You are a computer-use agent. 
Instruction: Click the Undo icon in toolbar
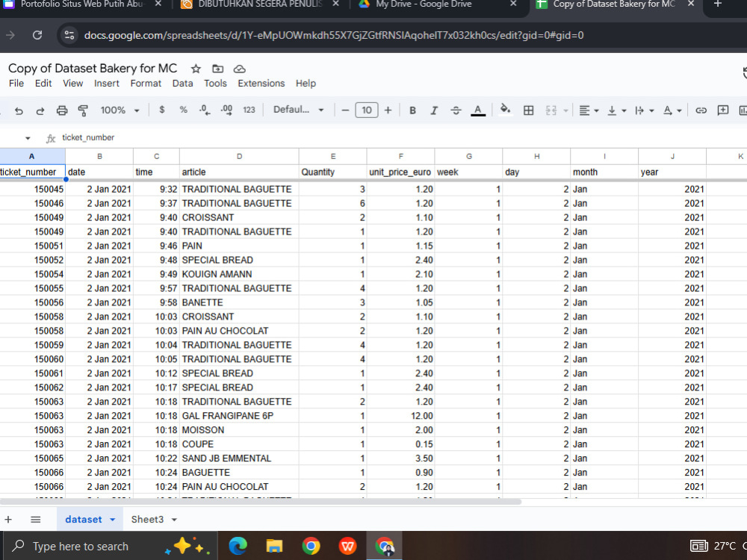(x=19, y=111)
